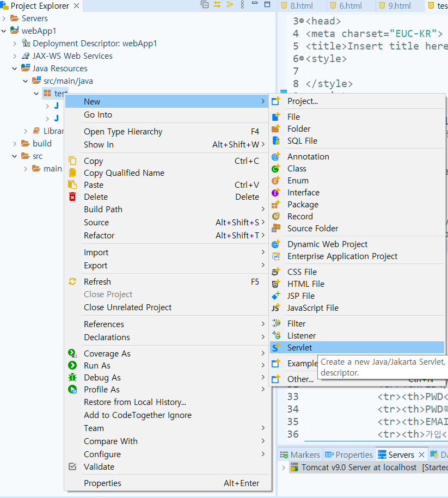Select Properties at bottom of context menu
Viewport: 448px width, 498px height.
click(x=168, y=483)
